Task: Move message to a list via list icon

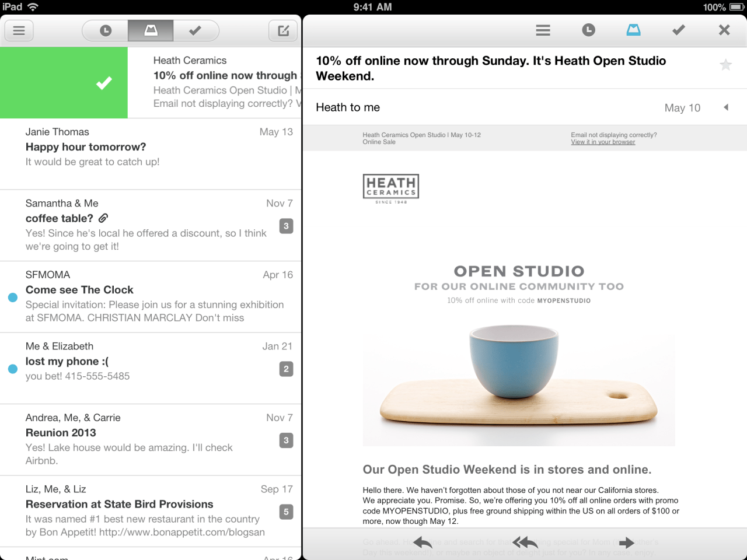Action: [543, 30]
